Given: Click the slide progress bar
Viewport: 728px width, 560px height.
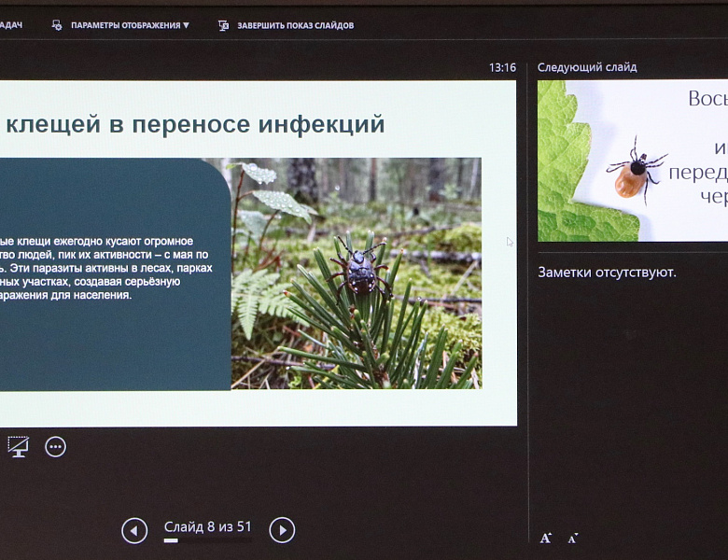Looking at the screenshot, I should pos(207,540).
